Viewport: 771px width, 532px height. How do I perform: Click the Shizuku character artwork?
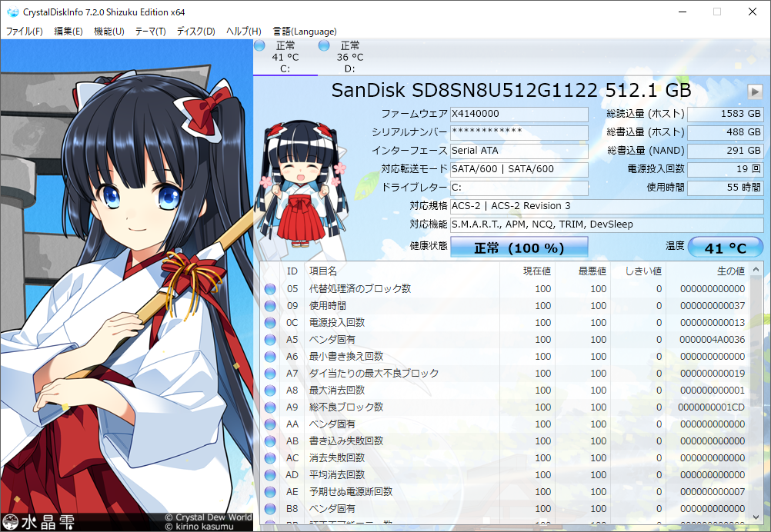pyautogui.click(x=127, y=285)
